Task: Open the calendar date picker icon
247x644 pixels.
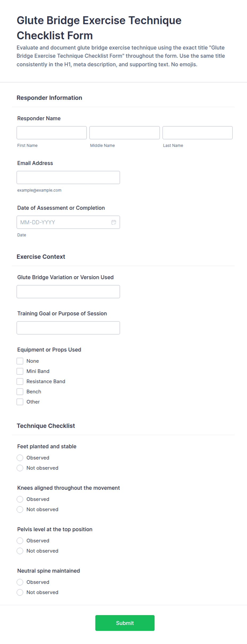Action: (114, 222)
